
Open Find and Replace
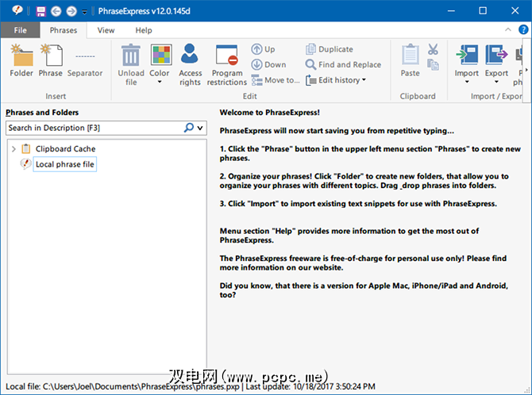tap(343, 64)
